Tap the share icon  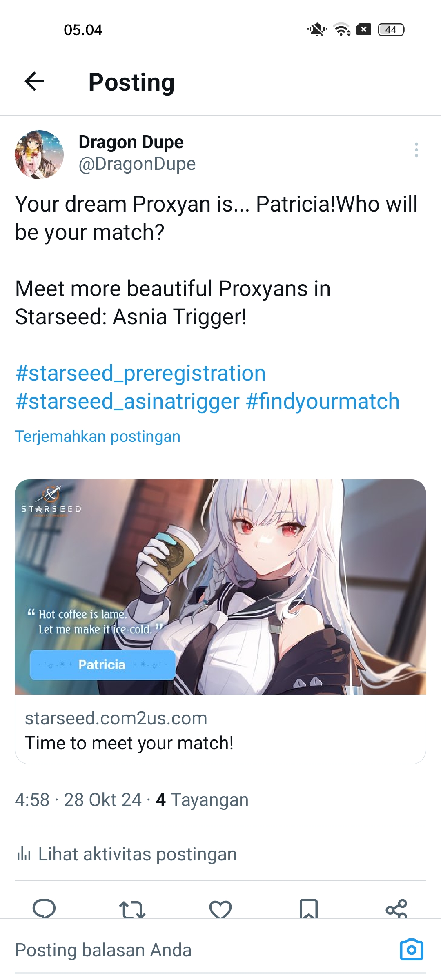point(396,909)
